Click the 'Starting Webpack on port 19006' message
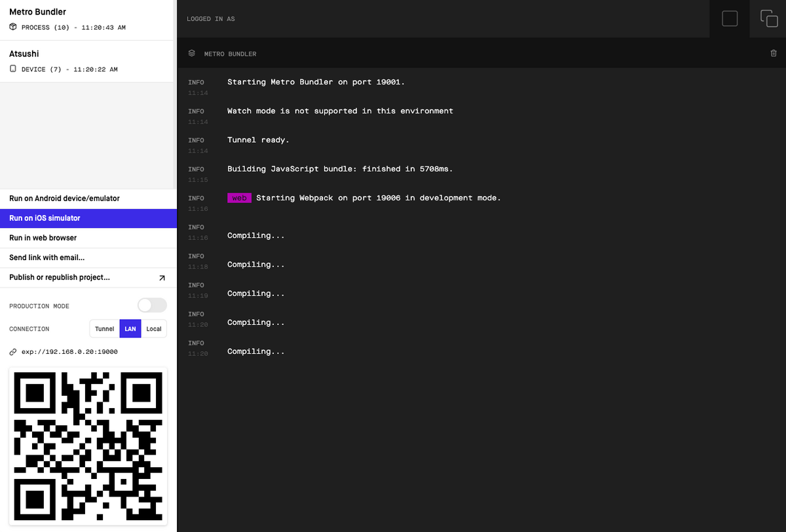 click(378, 198)
